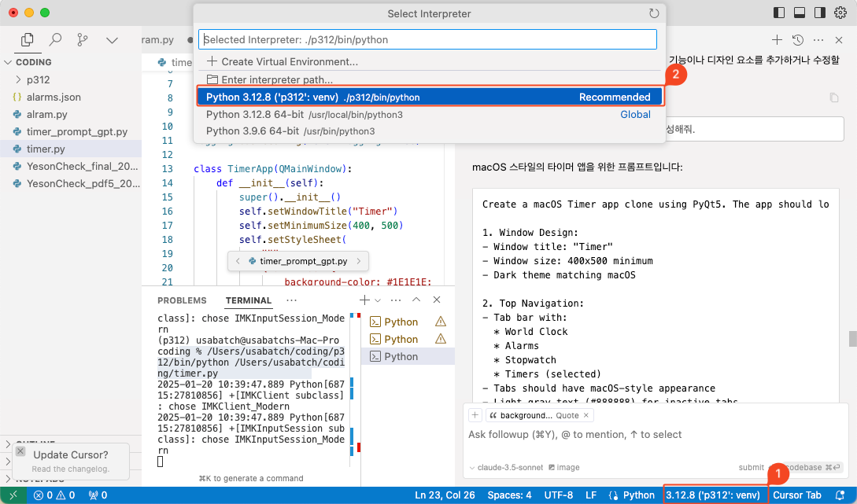
Task: Show errors and warnings count
Action: pyautogui.click(x=54, y=495)
